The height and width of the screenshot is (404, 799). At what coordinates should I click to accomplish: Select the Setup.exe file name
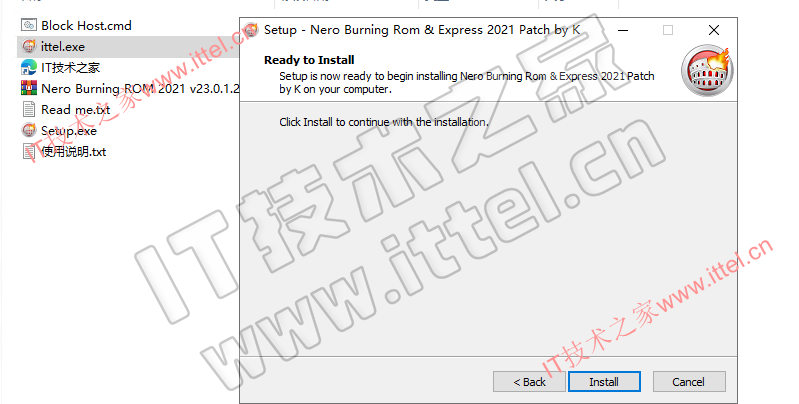pos(69,131)
